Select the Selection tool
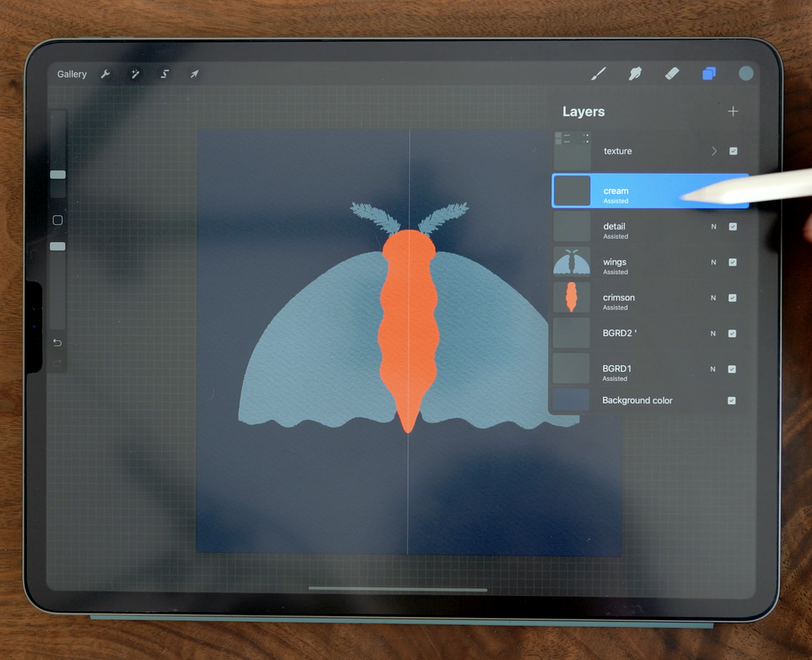The image size is (812, 660). pos(164,74)
